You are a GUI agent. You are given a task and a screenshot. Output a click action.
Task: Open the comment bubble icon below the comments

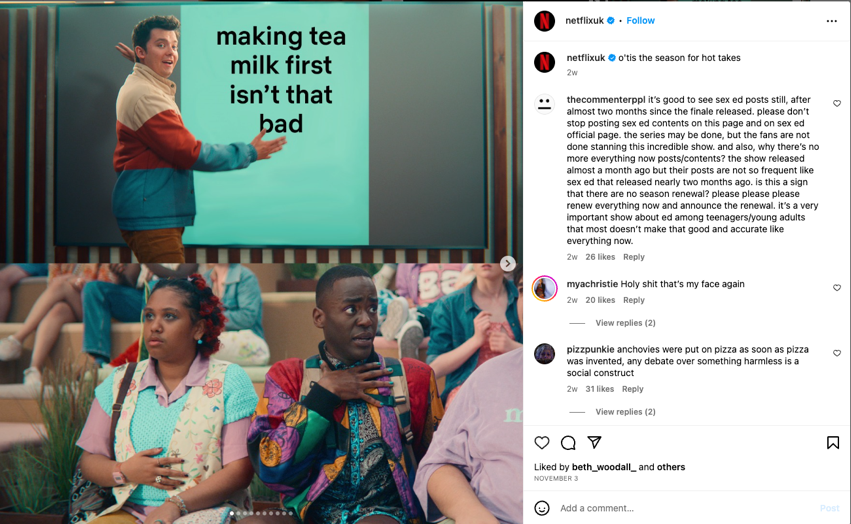[x=568, y=443]
